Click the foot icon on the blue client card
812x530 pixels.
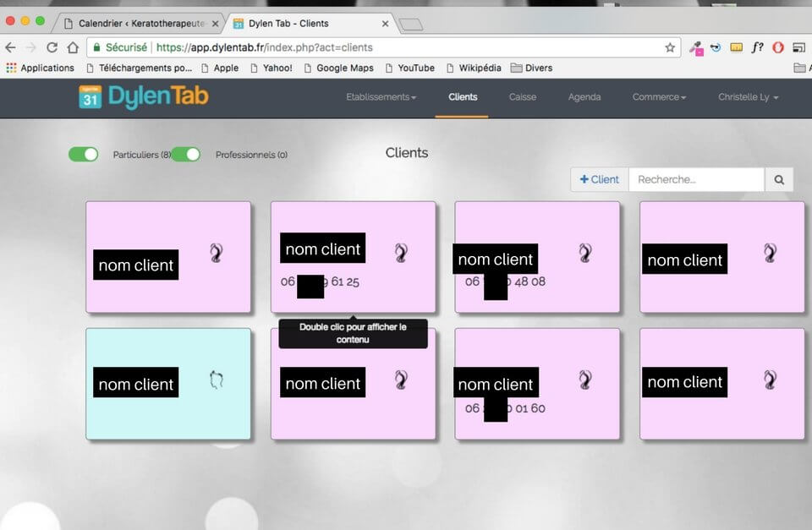tap(217, 381)
